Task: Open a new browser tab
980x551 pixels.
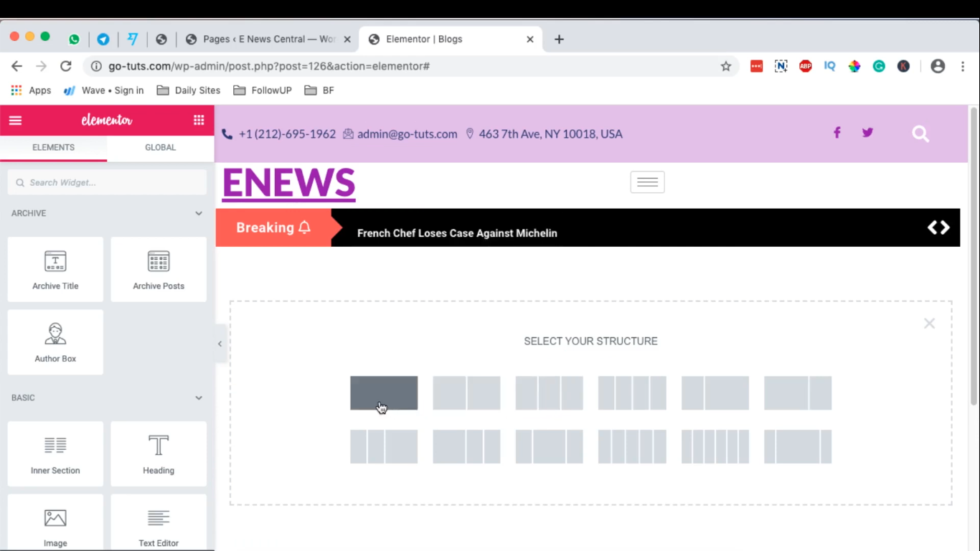Action: click(x=559, y=39)
